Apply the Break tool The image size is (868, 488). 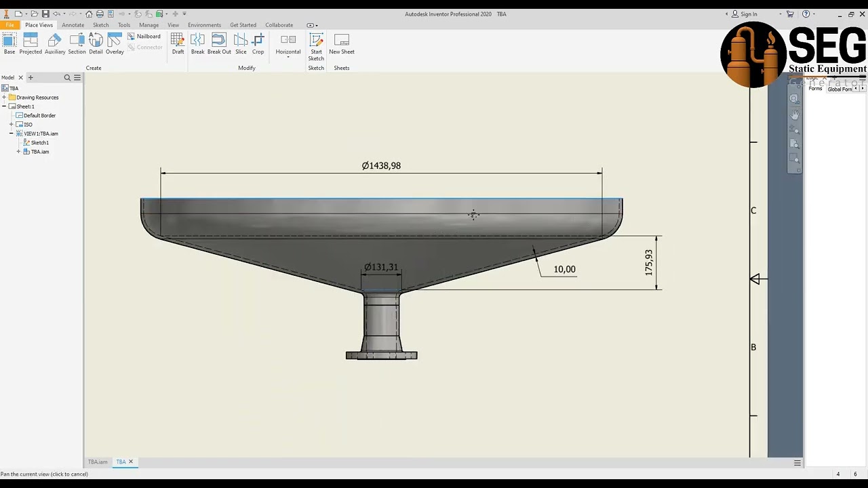tap(197, 43)
